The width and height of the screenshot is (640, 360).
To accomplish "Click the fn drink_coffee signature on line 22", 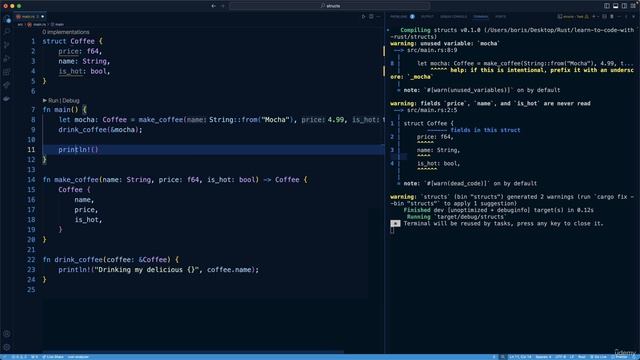I will [x=111, y=260].
